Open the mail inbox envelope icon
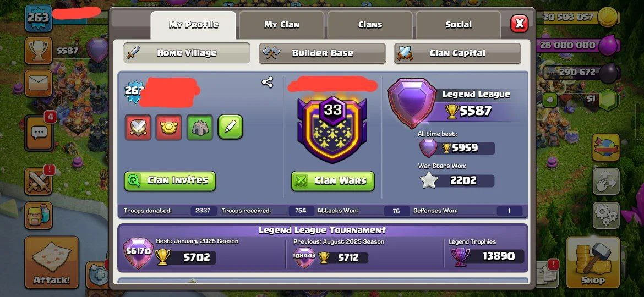Viewport: 644px width, 297px height. tap(38, 83)
